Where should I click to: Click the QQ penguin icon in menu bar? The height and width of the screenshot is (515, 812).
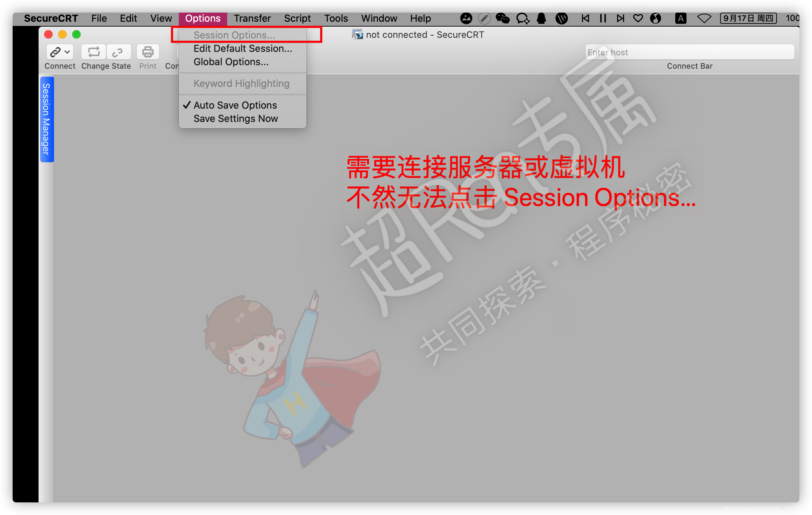[x=541, y=18]
